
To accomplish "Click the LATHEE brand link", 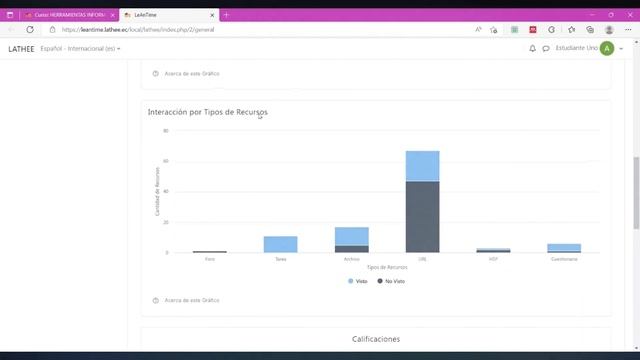I will tap(21, 49).
